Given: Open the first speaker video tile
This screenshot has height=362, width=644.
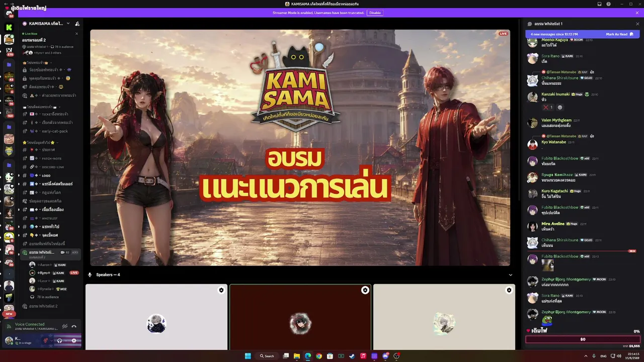Looking at the screenshot, I should tap(156, 317).
